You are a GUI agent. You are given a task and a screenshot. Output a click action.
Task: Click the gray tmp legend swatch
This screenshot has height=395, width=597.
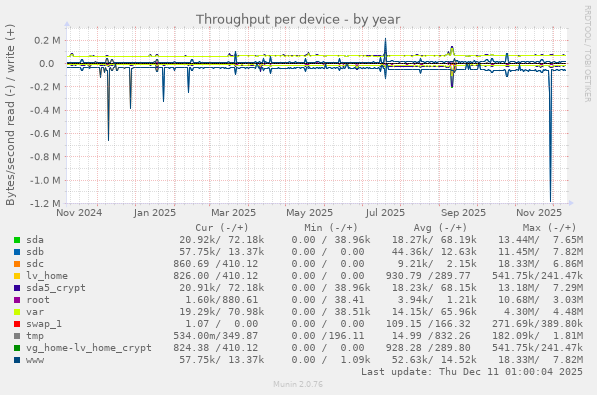pos(17,336)
